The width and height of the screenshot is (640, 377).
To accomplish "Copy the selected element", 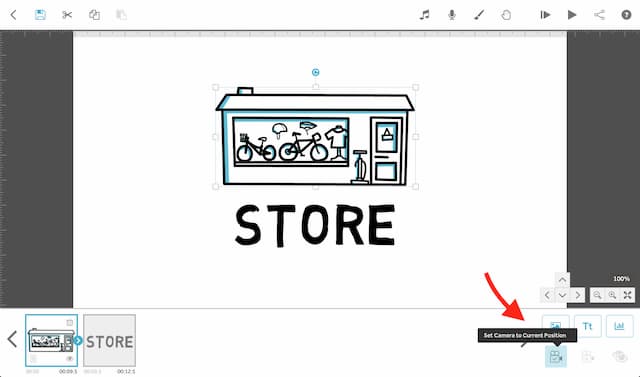I will pyautogui.click(x=94, y=15).
